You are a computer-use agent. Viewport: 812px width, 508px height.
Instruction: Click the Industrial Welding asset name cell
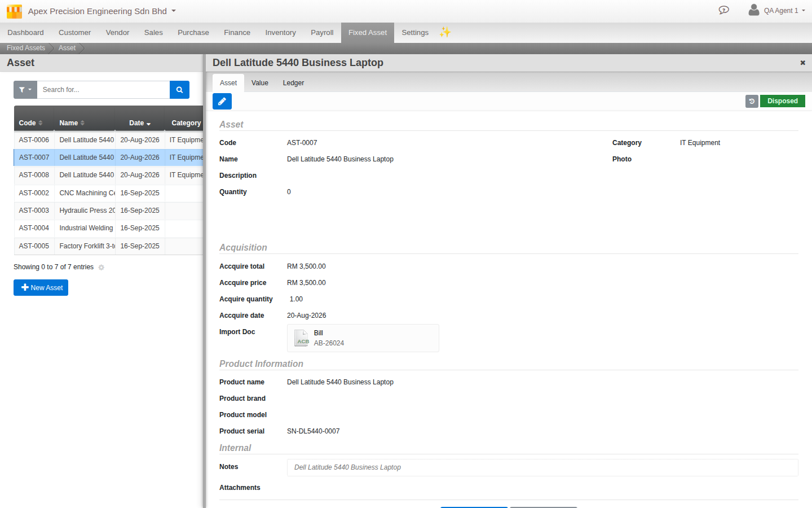click(85, 228)
